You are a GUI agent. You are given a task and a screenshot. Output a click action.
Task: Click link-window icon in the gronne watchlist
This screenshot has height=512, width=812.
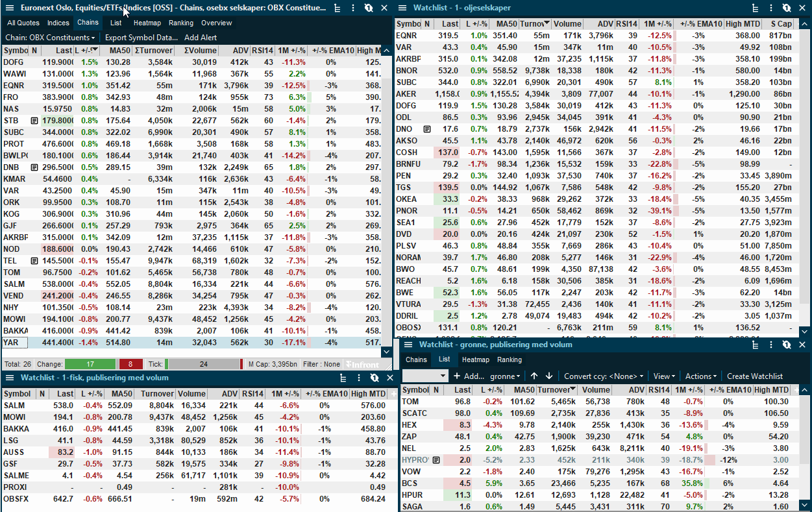pos(787,345)
